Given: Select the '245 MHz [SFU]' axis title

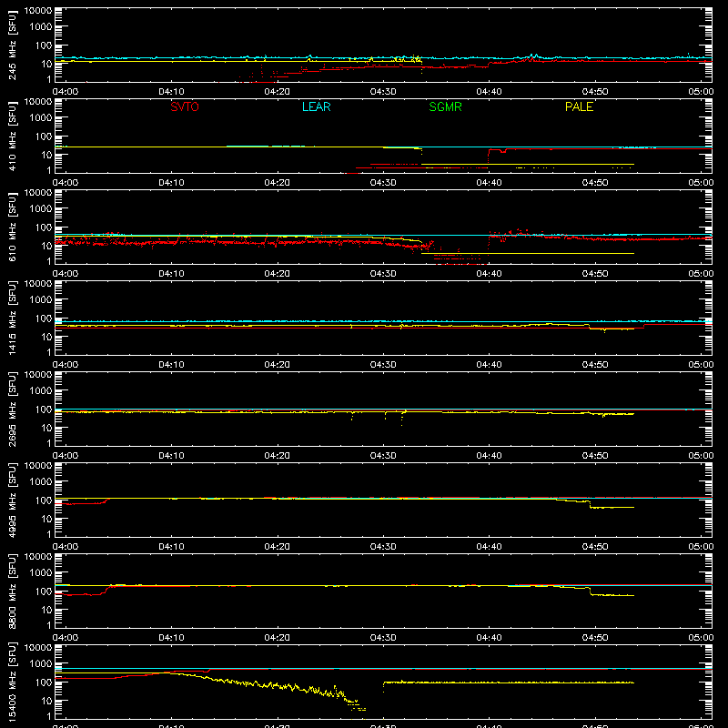Looking at the screenshot, I should click(x=13, y=45).
